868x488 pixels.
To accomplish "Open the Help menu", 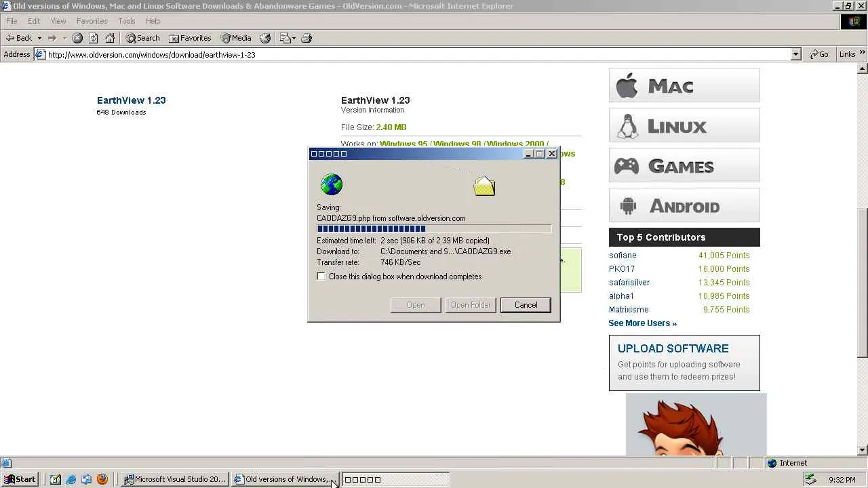I will (153, 21).
